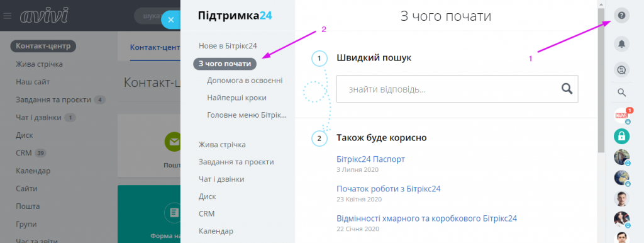The height and width of the screenshot is (243, 644).
Task: Open 'Початок роботи з Бітрікс24' article
Action: [389, 189]
